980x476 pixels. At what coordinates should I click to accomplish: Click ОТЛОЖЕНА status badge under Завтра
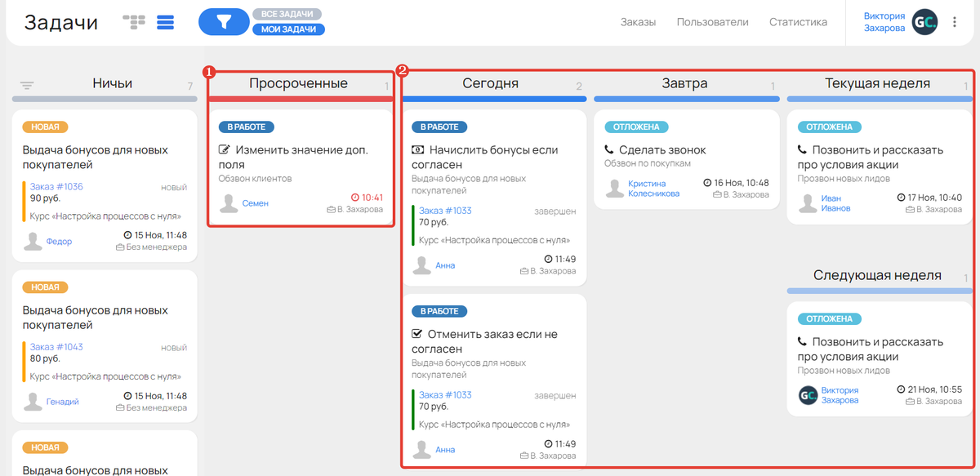pos(636,127)
